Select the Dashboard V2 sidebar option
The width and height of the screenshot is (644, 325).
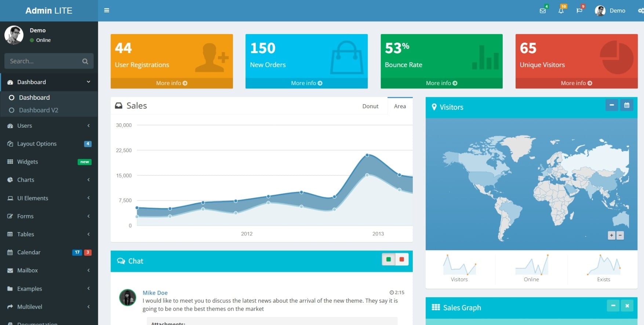(x=39, y=110)
